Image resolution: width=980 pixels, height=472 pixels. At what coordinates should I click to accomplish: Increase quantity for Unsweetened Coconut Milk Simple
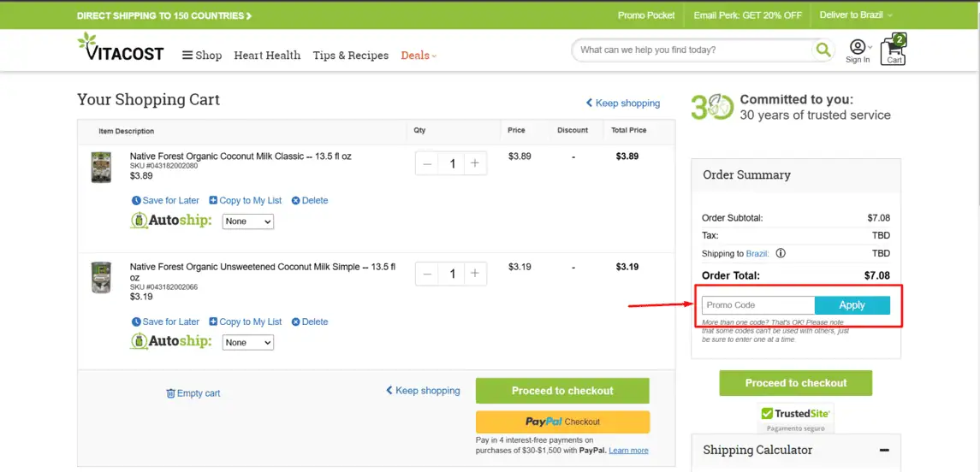click(475, 274)
